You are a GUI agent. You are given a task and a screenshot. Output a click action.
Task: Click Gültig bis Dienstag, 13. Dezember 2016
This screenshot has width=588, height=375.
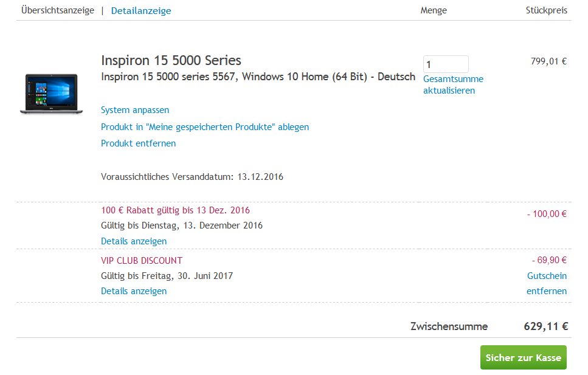[182, 225]
